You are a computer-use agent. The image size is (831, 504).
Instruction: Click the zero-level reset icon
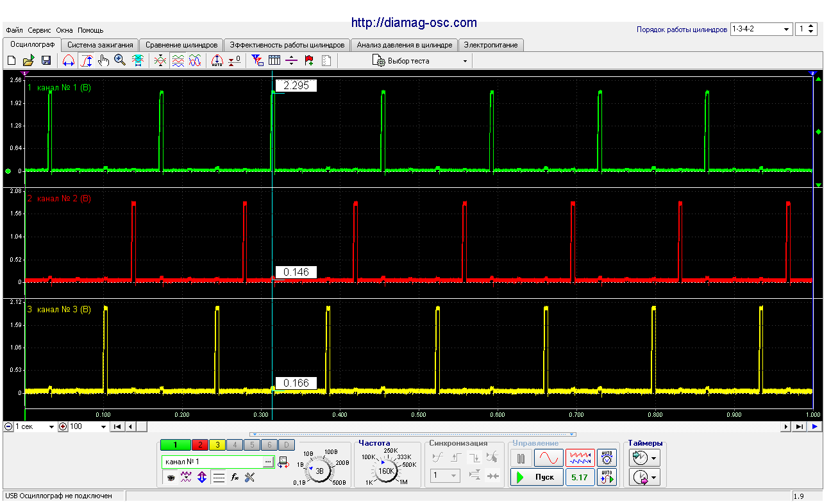235,60
